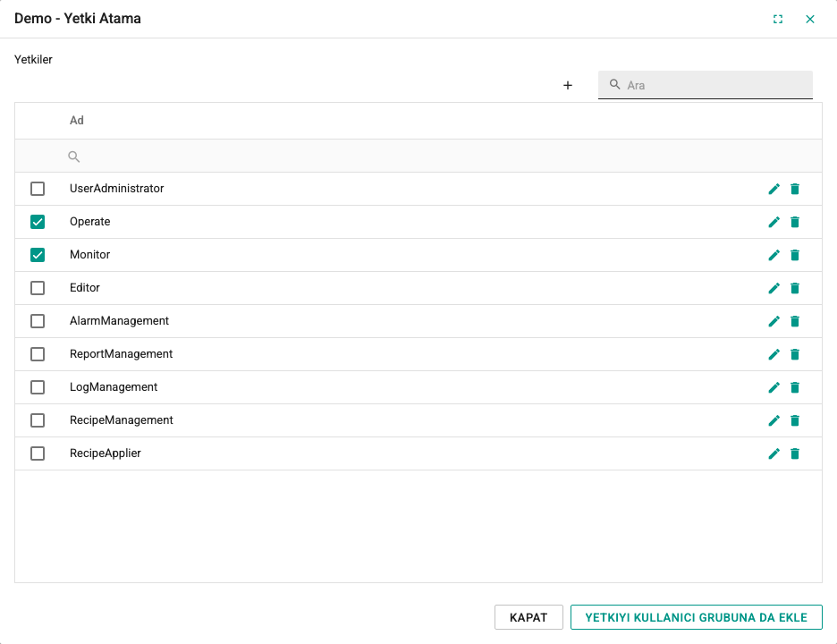Delete the RecipeManagement permission
The image size is (837, 644).
795,420
